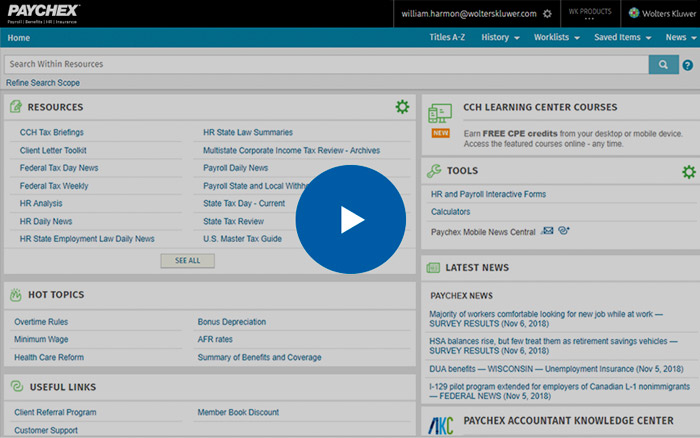Open Client Letter Toolkit
Viewport: 700px width, 438px height.
click(x=53, y=150)
